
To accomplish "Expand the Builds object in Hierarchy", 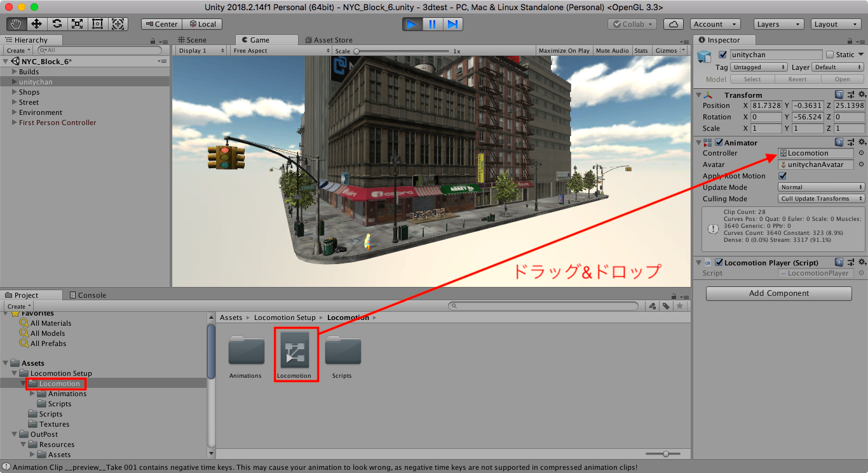I will coord(14,72).
